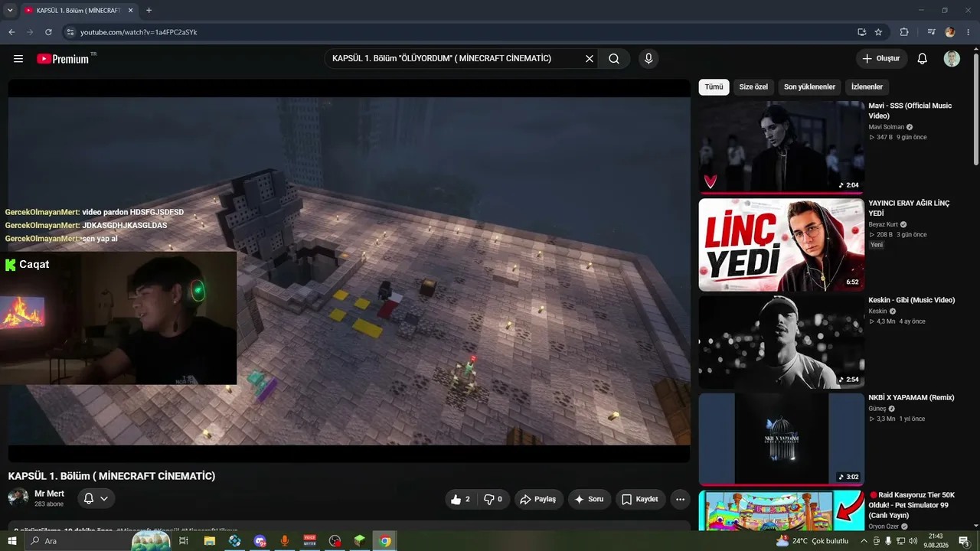Clear the YouTube search box text
Screen dimensions: 980x551
[x=590, y=59]
